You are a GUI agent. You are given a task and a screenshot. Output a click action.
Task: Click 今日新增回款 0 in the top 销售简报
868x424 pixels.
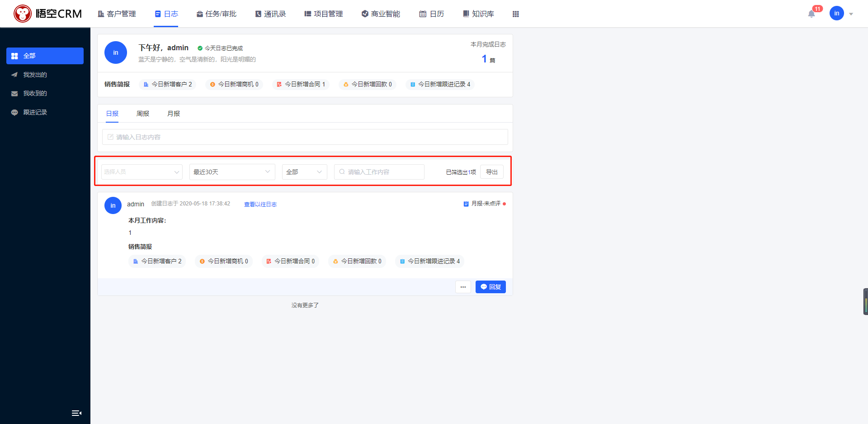click(368, 84)
